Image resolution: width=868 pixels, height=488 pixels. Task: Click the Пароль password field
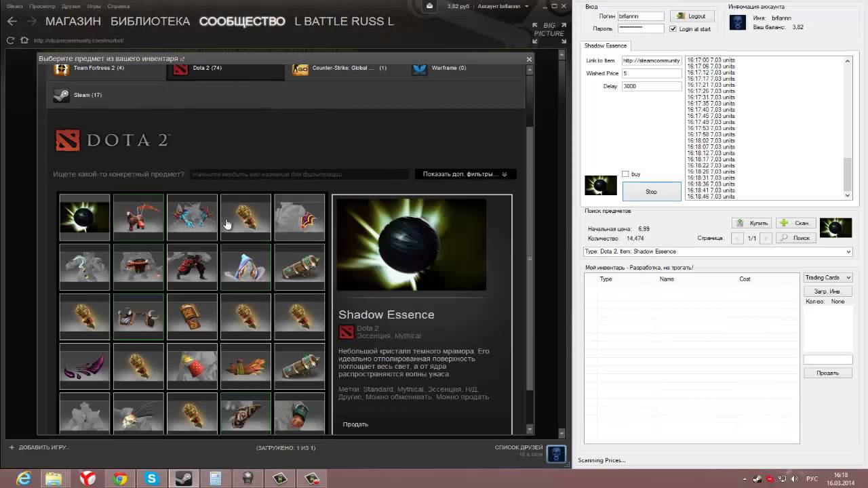[641, 28]
